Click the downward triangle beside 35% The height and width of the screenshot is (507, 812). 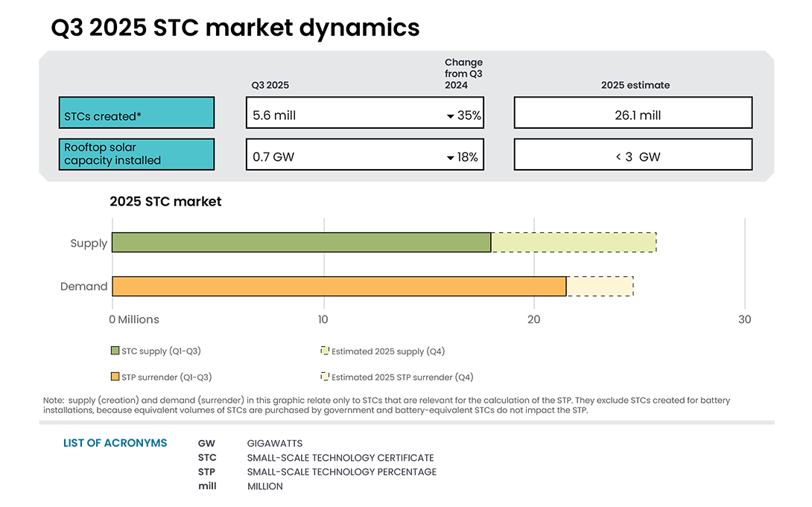451,116
